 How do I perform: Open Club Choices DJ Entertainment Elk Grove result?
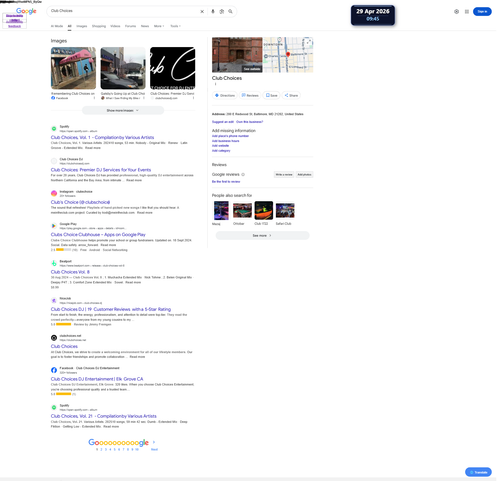pyautogui.click(x=97, y=379)
